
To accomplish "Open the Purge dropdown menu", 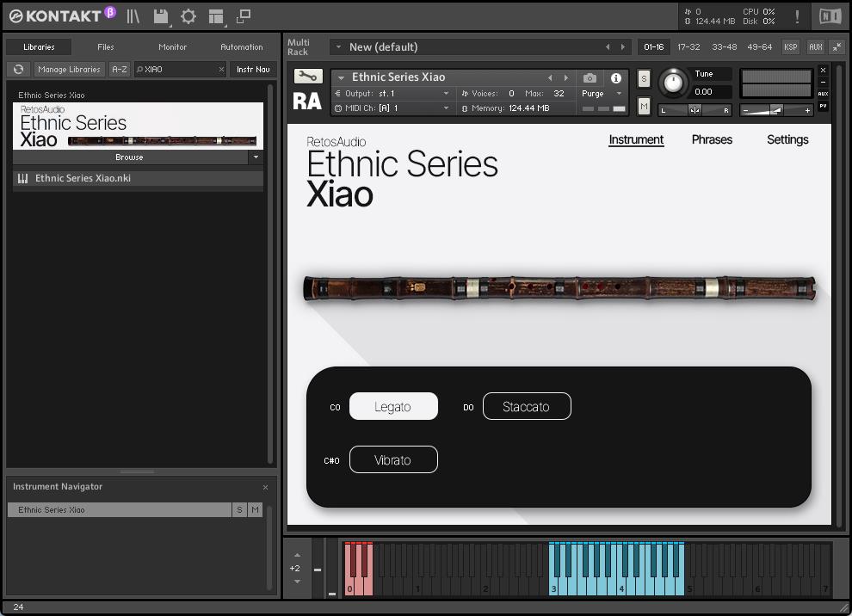I will point(602,94).
